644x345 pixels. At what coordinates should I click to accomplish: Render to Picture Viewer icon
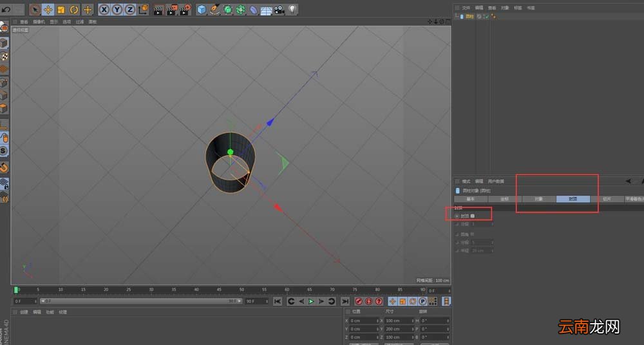coord(172,10)
